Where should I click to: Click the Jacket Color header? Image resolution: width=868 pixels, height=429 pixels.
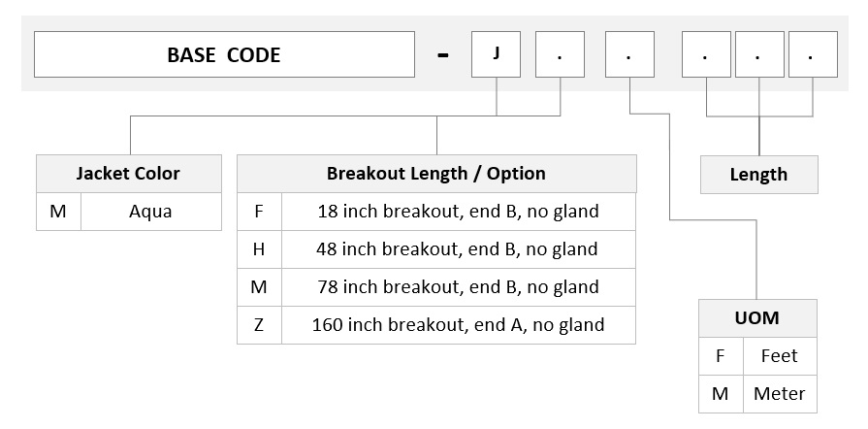129,174
